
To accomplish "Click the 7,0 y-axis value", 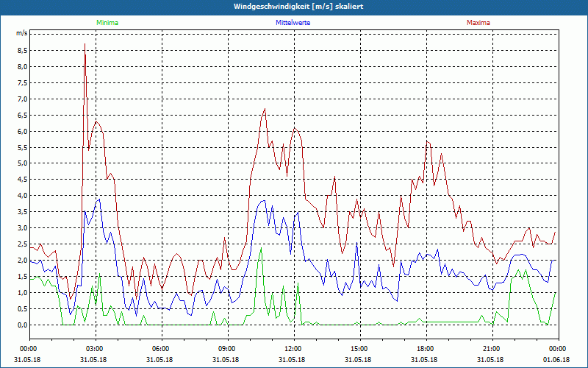I will coord(23,99).
